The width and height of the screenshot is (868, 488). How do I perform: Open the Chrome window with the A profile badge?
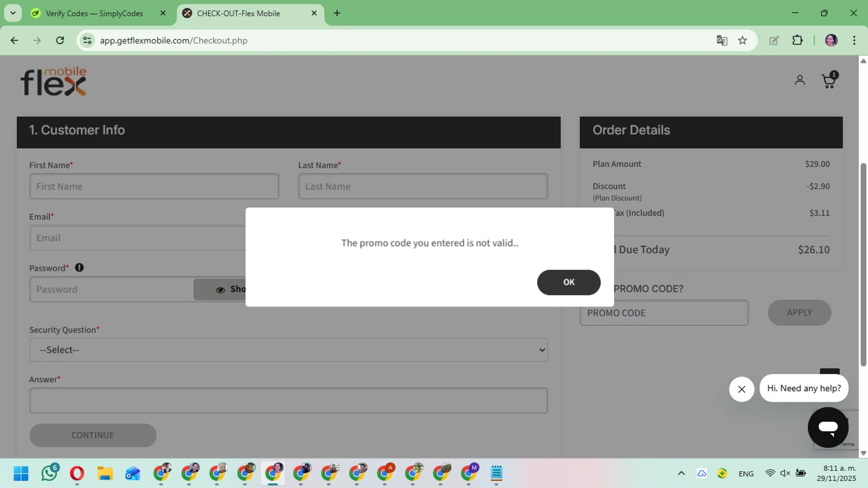click(x=385, y=473)
